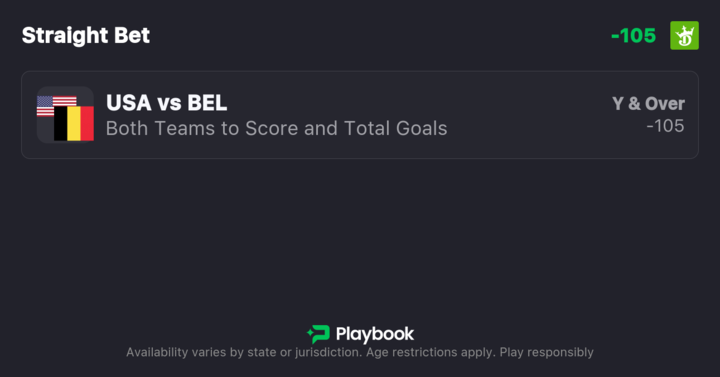Click Both Teams to Score and Total Goals
The width and height of the screenshot is (720, 377).
coord(276,129)
